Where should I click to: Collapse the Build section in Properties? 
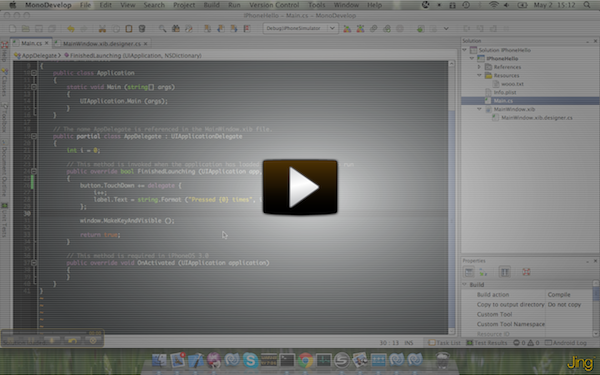465,284
